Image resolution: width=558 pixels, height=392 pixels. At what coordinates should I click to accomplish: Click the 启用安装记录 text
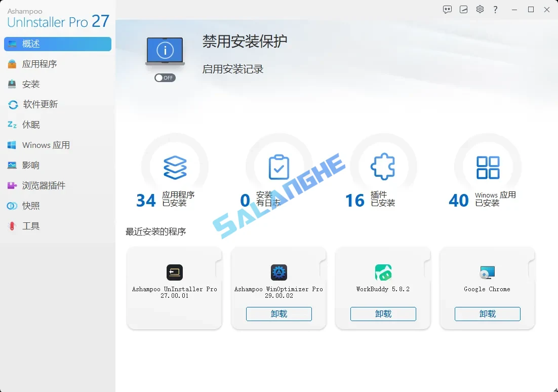pyautogui.click(x=233, y=69)
